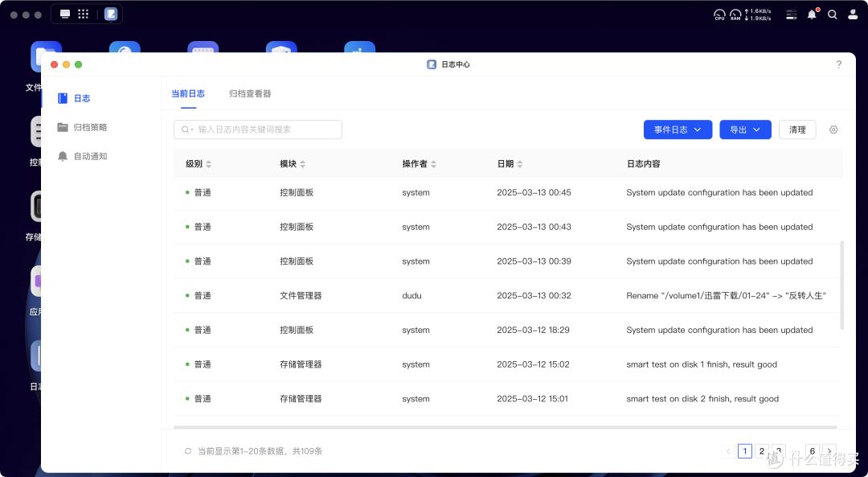
Task: Go to page 6 in pagination
Action: point(812,451)
